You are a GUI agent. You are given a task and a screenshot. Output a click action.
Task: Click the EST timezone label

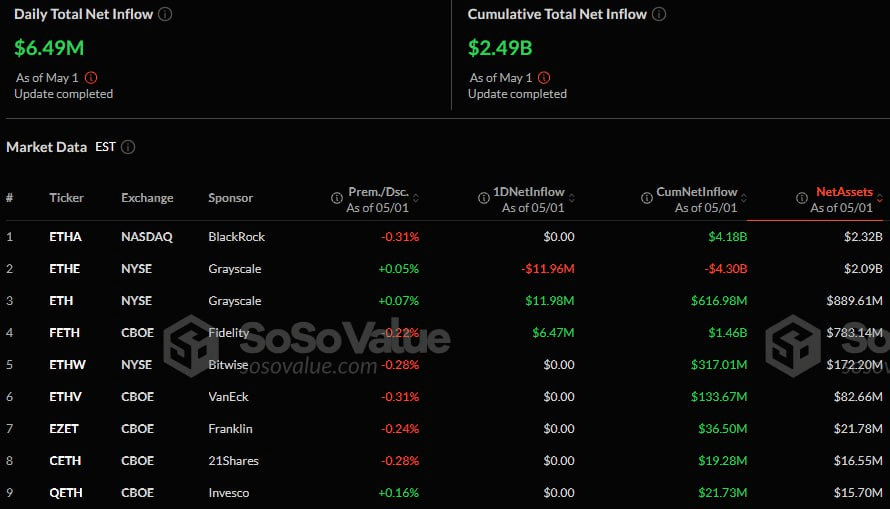(x=105, y=147)
